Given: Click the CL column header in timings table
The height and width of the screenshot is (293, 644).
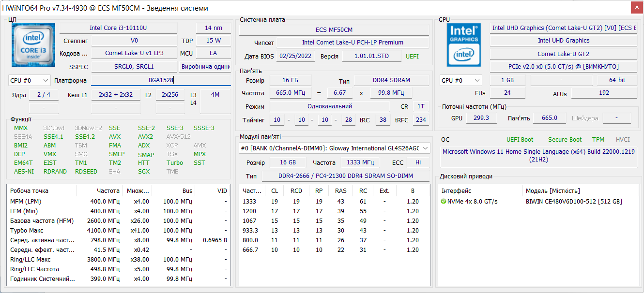Looking at the screenshot, I should coord(275,191).
